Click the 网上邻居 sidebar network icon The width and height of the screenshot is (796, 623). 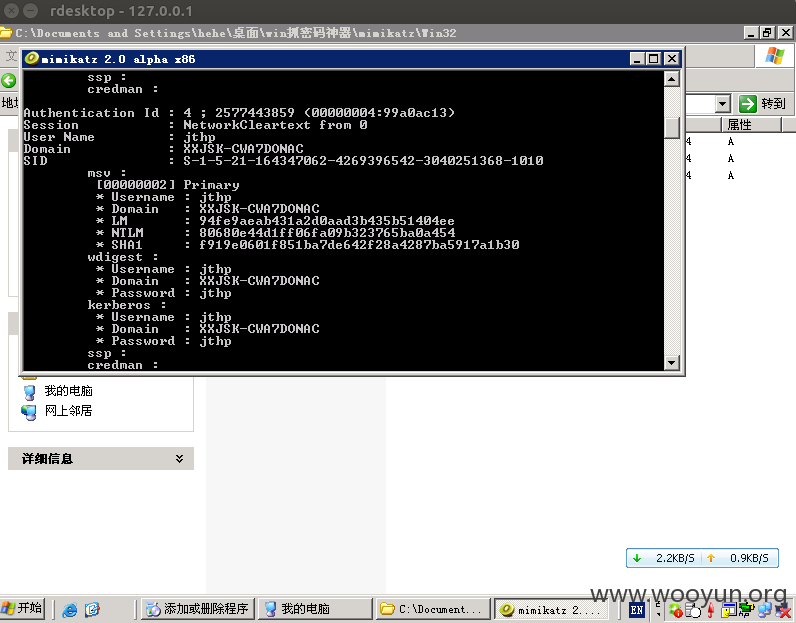click(29, 412)
